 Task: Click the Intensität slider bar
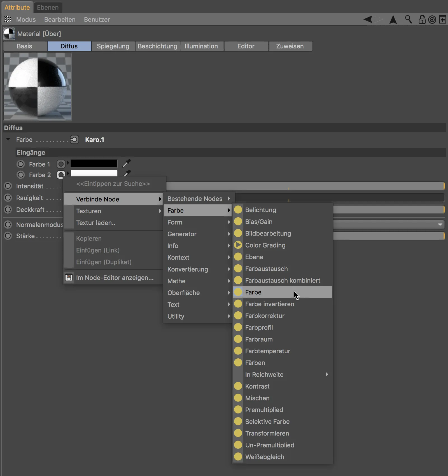click(305, 186)
